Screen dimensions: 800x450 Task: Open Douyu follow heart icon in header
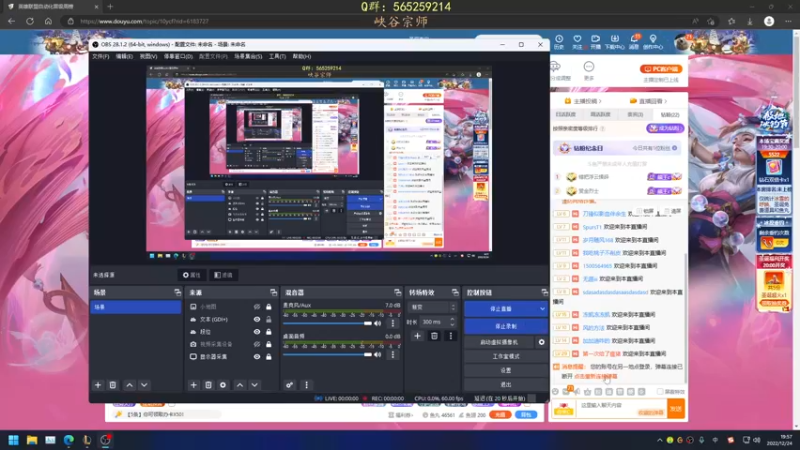click(577, 42)
